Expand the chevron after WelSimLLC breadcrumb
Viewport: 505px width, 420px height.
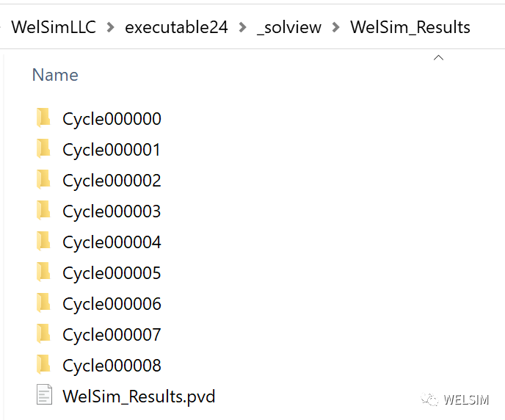pos(110,27)
